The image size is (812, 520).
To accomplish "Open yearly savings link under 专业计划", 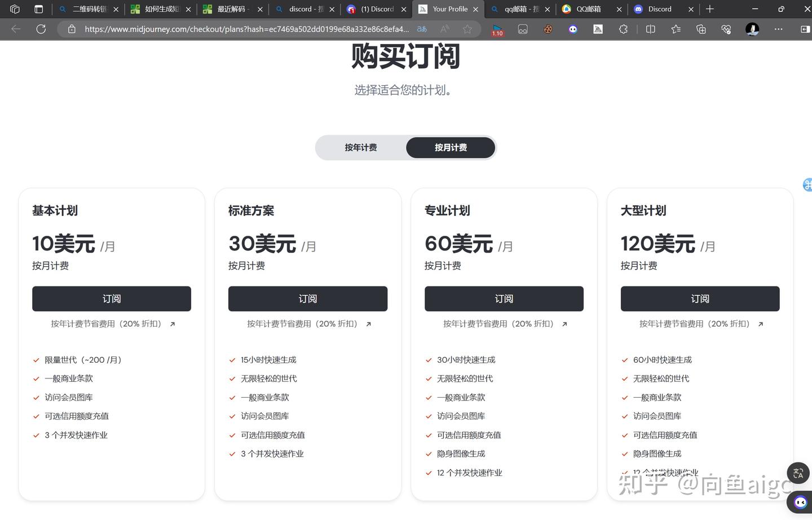I will pos(505,324).
